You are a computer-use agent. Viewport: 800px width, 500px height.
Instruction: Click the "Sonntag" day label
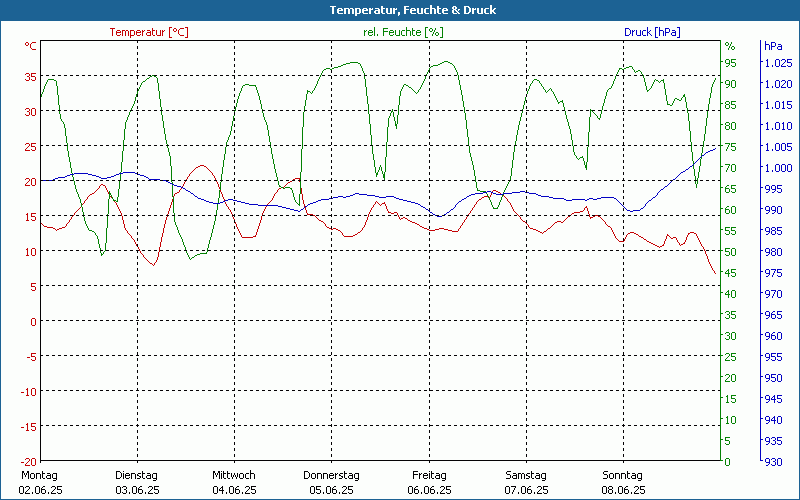click(622, 476)
